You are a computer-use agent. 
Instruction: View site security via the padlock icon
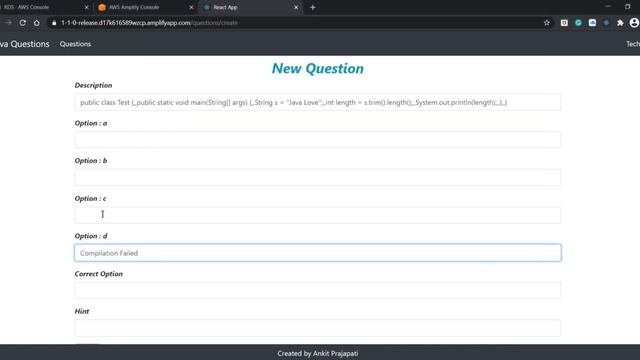54,23
